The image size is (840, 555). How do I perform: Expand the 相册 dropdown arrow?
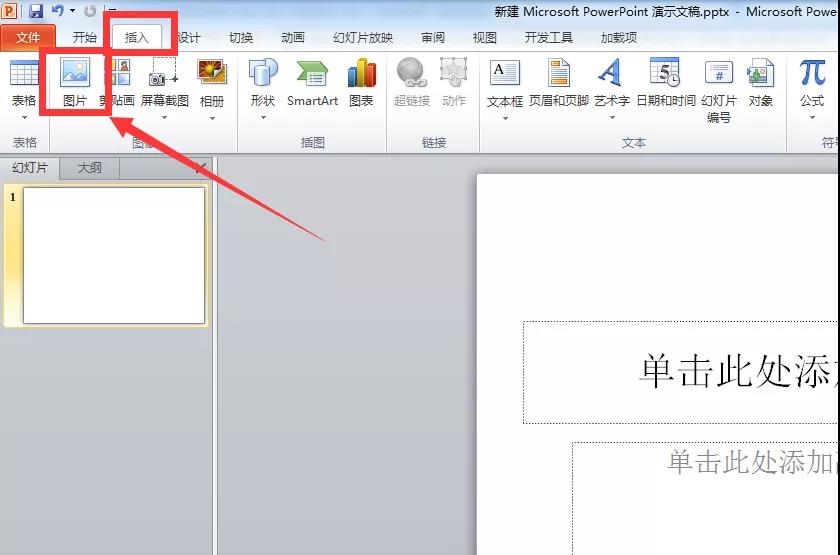point(212,118)
